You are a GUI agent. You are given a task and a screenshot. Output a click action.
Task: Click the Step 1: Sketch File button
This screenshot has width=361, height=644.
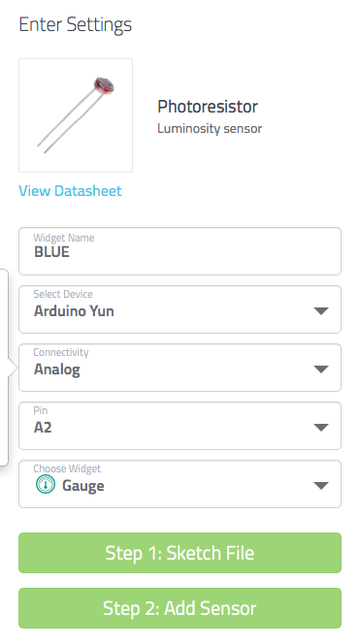coord(180,553)
